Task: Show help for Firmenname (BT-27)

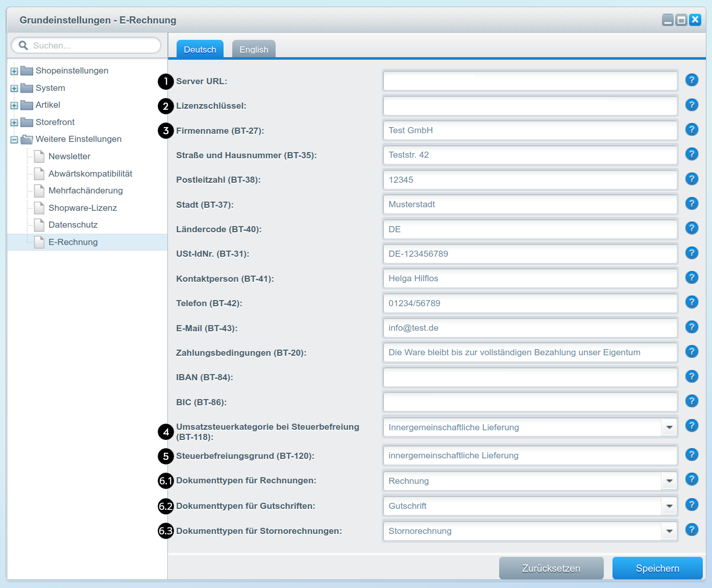Action: click(x=692, y=130)
